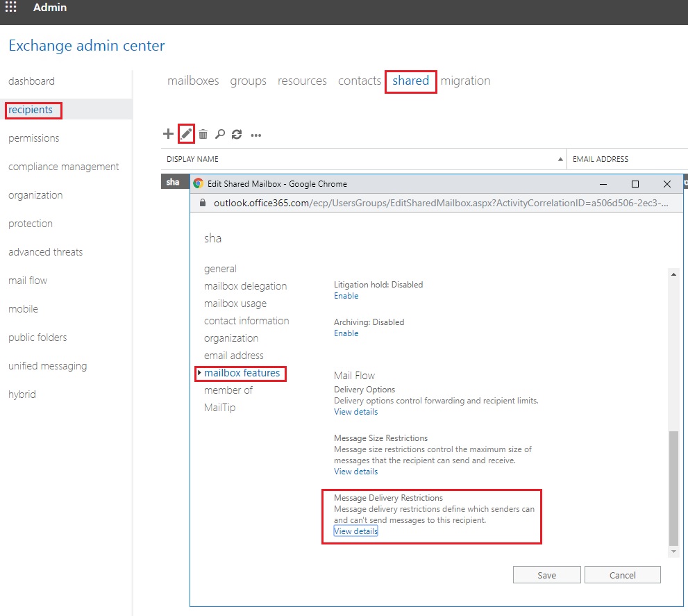Open the Office 365 app launcher waffle icon
688x616 pixels.
[10, 8]
